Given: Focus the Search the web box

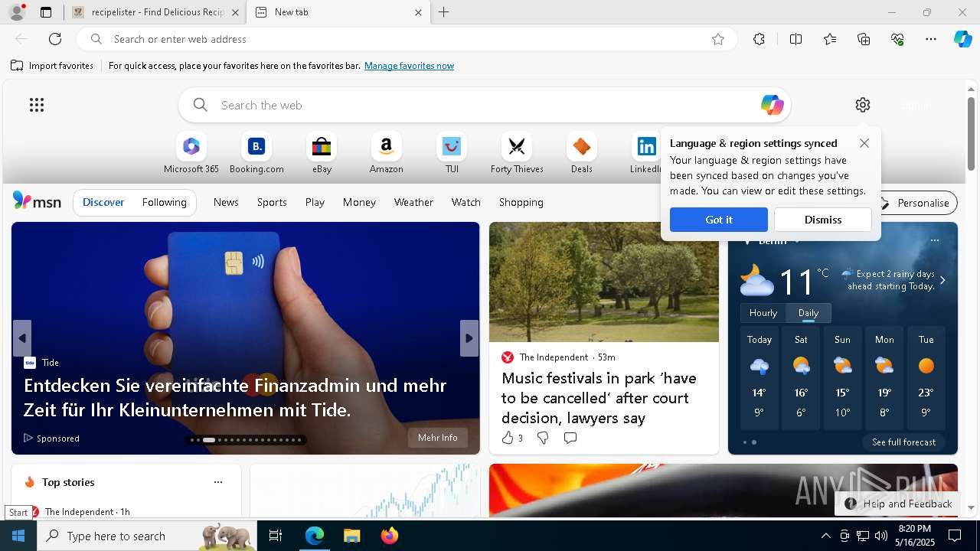Looking at the screenshot, I should 484,105.
